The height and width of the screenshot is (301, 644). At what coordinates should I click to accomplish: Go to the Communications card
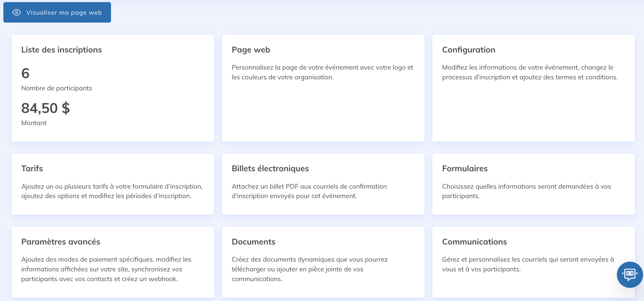click(x=474, y=242)
